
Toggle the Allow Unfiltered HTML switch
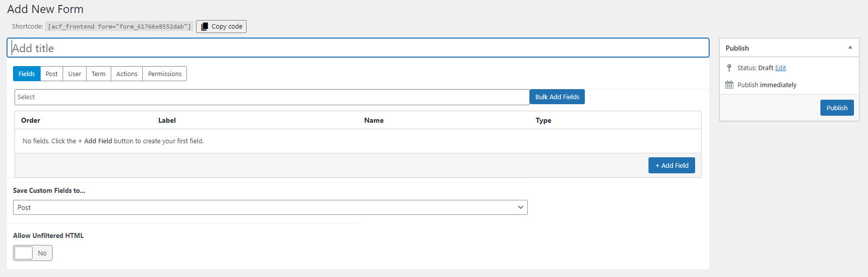point(33,253)
